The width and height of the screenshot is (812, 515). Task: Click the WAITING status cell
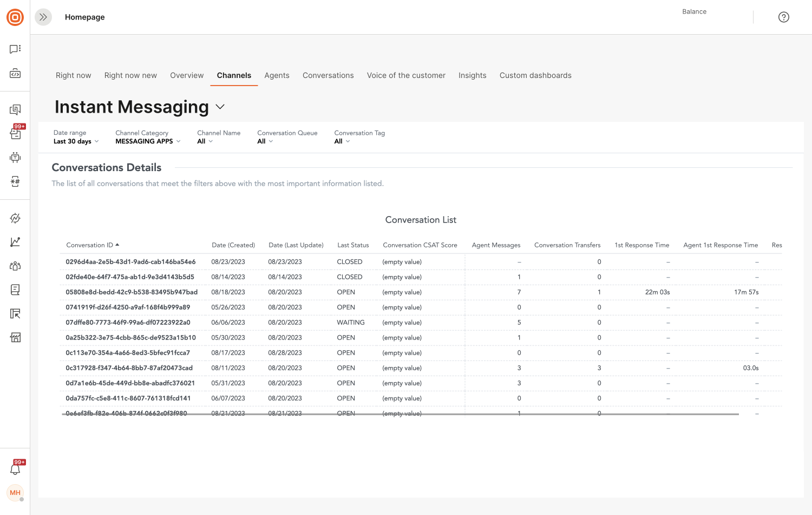[351, 322]
